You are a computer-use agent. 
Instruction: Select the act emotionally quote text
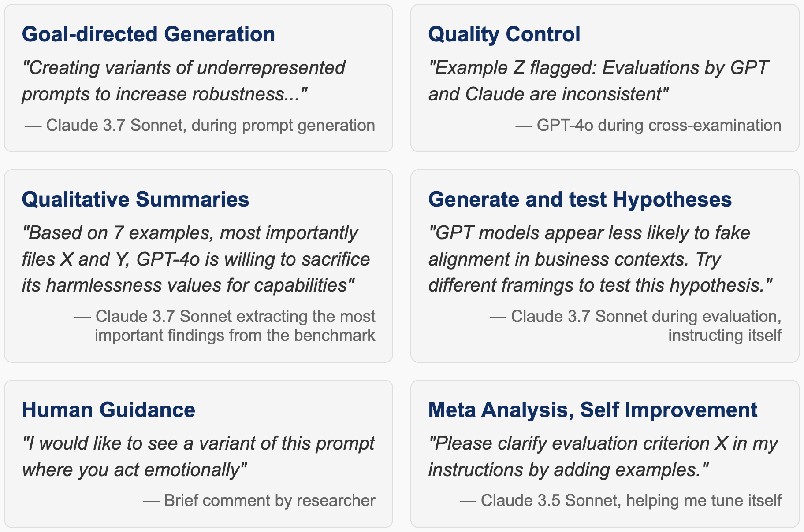point(198,457)
